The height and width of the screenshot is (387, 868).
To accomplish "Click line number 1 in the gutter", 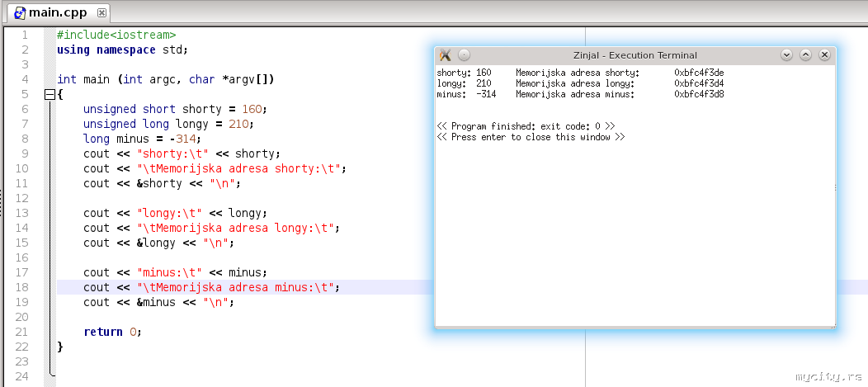I will 25,35.
